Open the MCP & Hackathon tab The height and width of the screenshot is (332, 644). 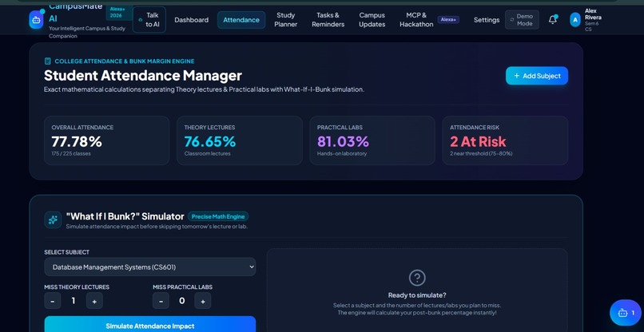point(416,20)
